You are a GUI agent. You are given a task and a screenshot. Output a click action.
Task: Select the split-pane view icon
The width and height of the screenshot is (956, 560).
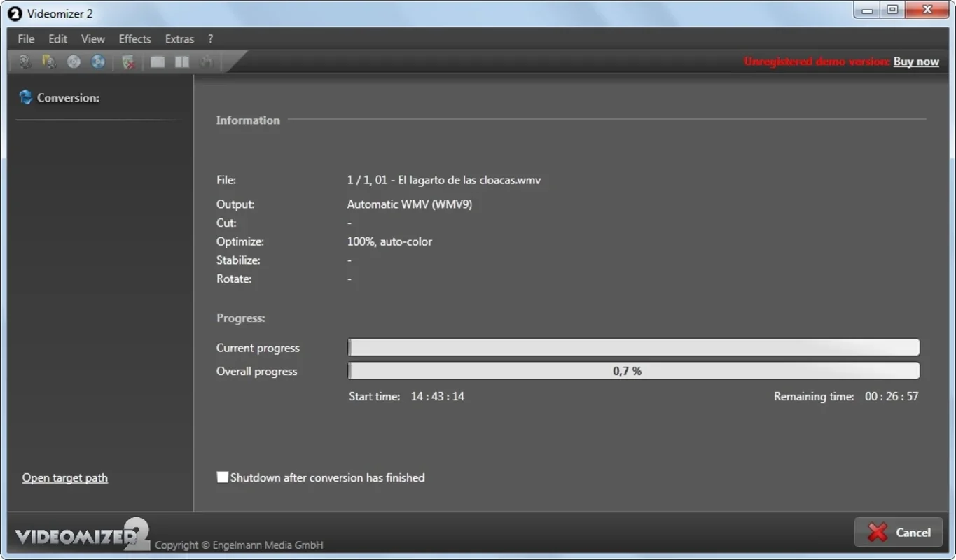[x=182, y=62]
